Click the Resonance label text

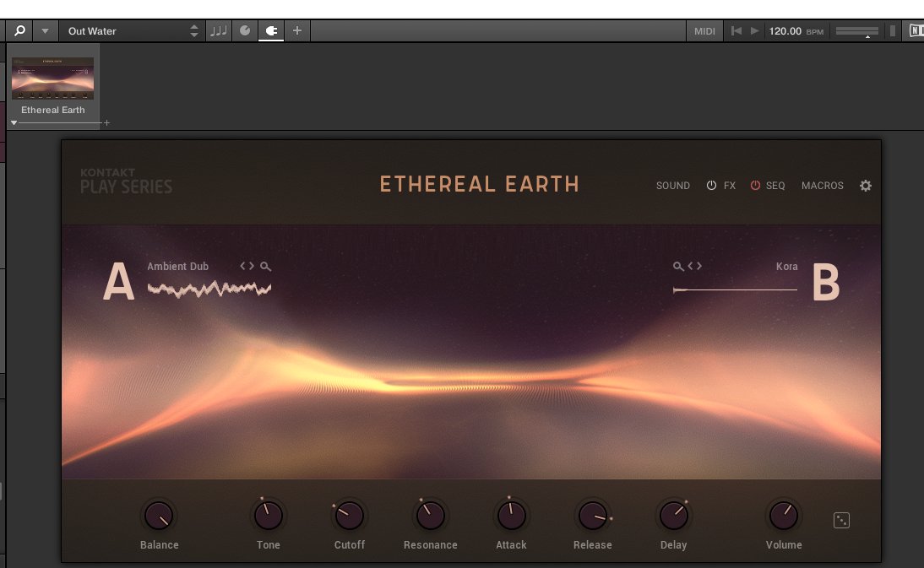[x=430, y=545]
